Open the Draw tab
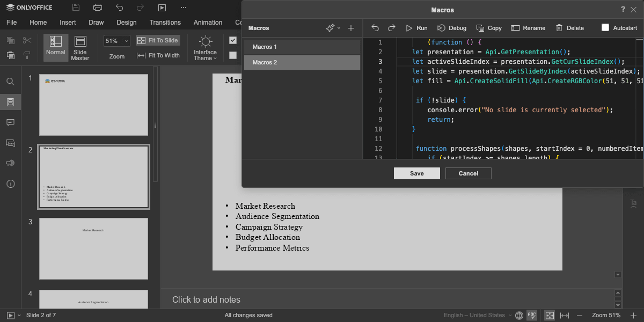644x322 pixels. point(96,23)
